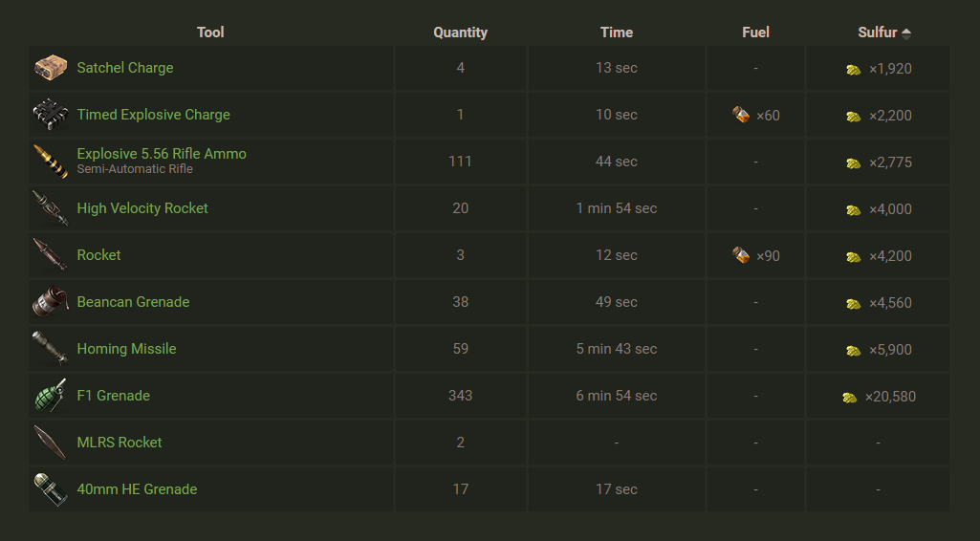The width and height of the screenshot is (980, 541).
Task: Click the Beancan Grenade icon
Action: pyautogui.click(x=50, y=302)
